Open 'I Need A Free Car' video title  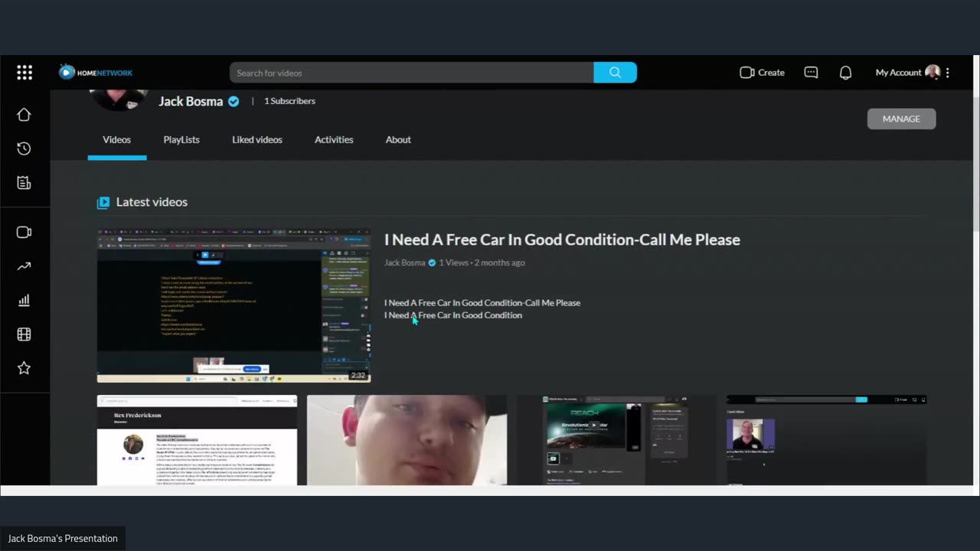(x=562, y=240)
